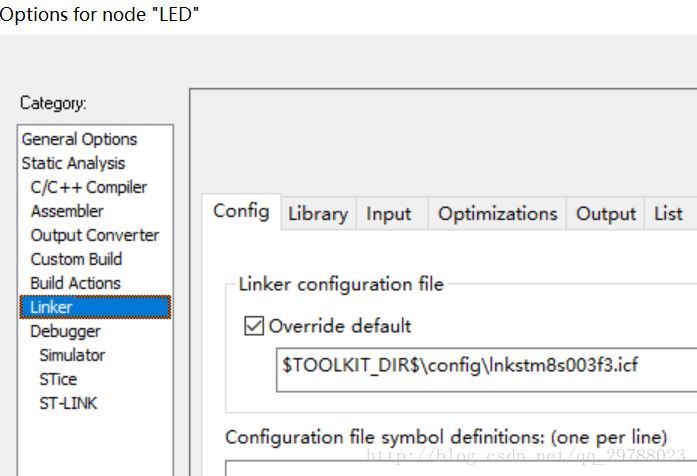Screen dimensions: 697x476
Task: Open the List tab
Action: pos(668,213)
